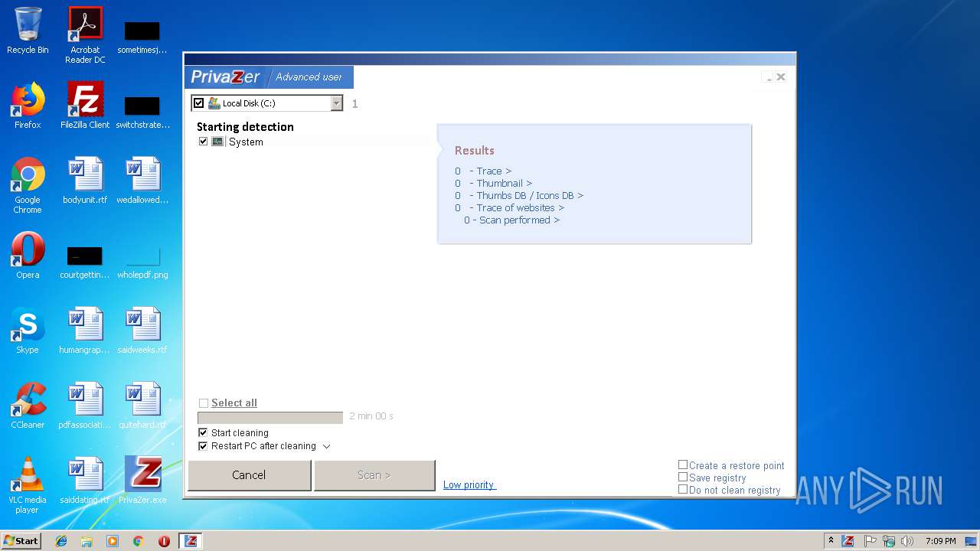Viewport: 980px width, 551px height.
Task: Select sometimesj file icon on desktop
Action: (142, 37)
